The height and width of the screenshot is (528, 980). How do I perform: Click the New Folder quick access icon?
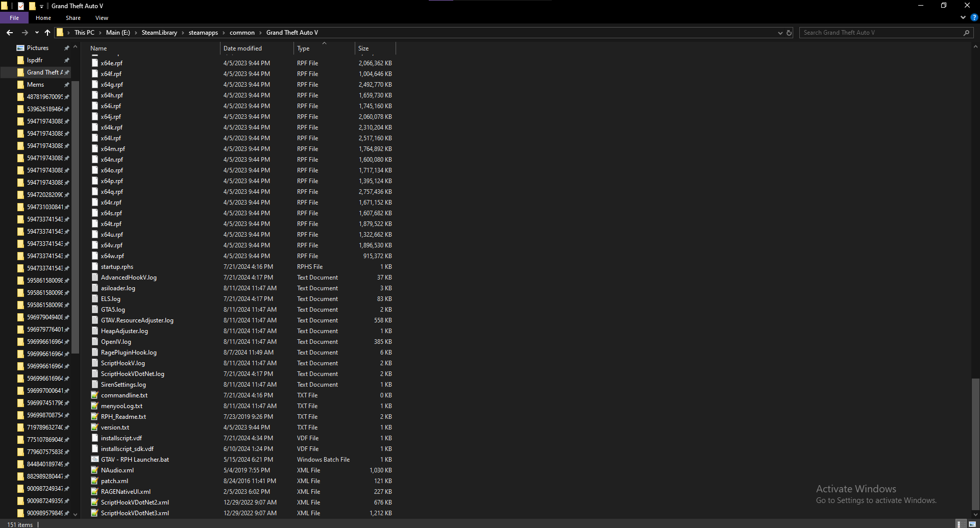tap(32, 6)
